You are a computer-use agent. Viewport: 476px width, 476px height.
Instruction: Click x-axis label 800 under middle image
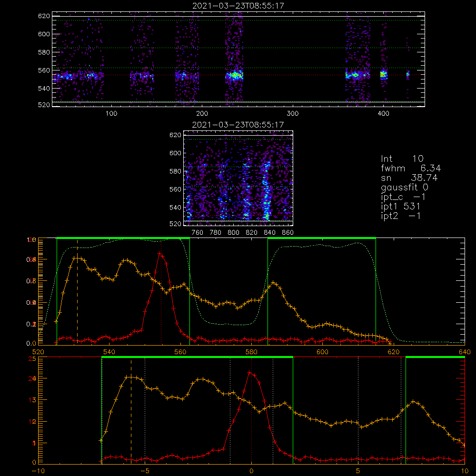(x=233, y=233)
